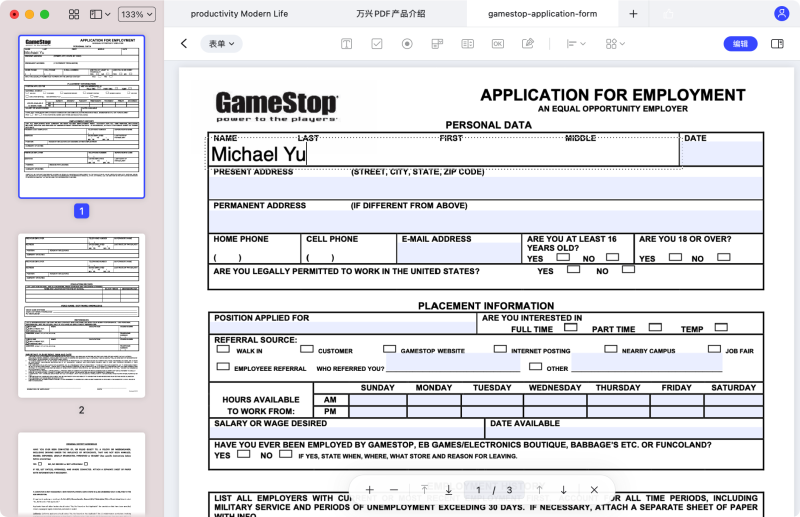The width and height of the screenshot is (800, 517).
Task: Select the signature field tool
Action: coord(528,44)
